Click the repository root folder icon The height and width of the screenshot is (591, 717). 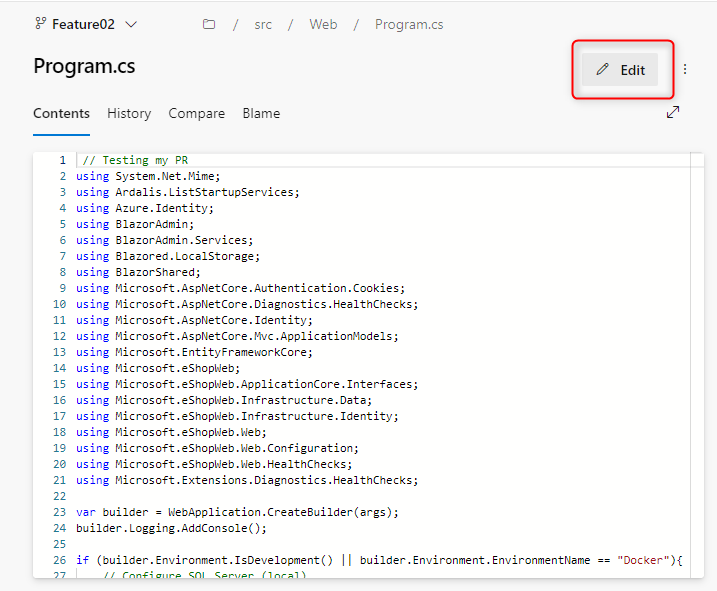(209, 24)
